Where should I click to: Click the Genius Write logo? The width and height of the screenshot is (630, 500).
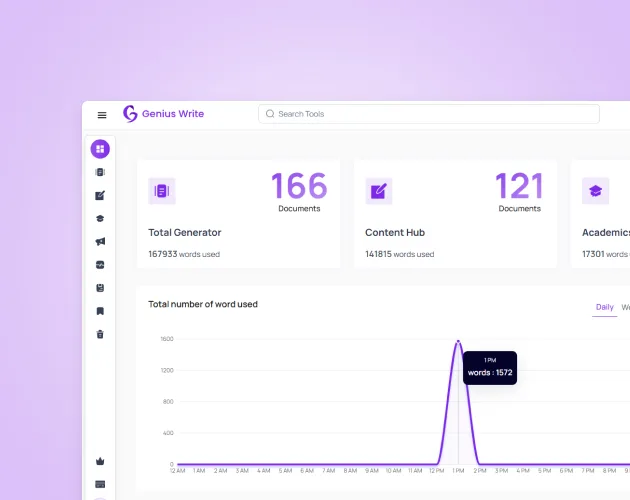(x=164, y=114)
